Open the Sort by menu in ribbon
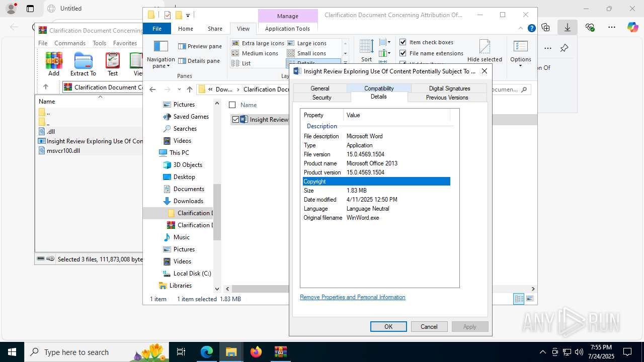 [x=367, y=51]
